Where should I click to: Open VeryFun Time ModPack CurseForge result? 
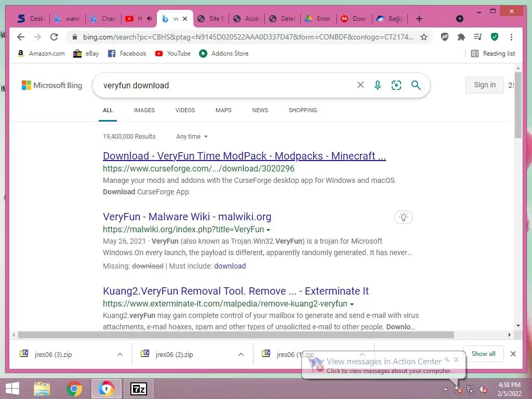(x=244, y=156)
